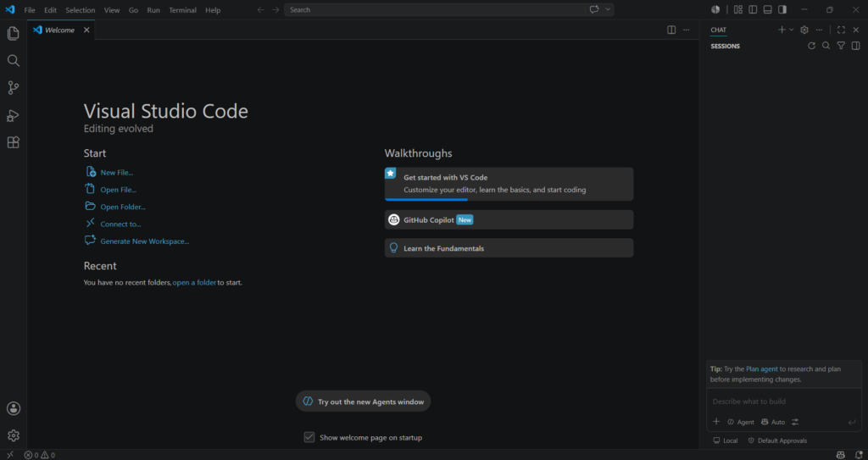Open the notifications bell
This screenshot has height=460, width=868.
[859, 455]
